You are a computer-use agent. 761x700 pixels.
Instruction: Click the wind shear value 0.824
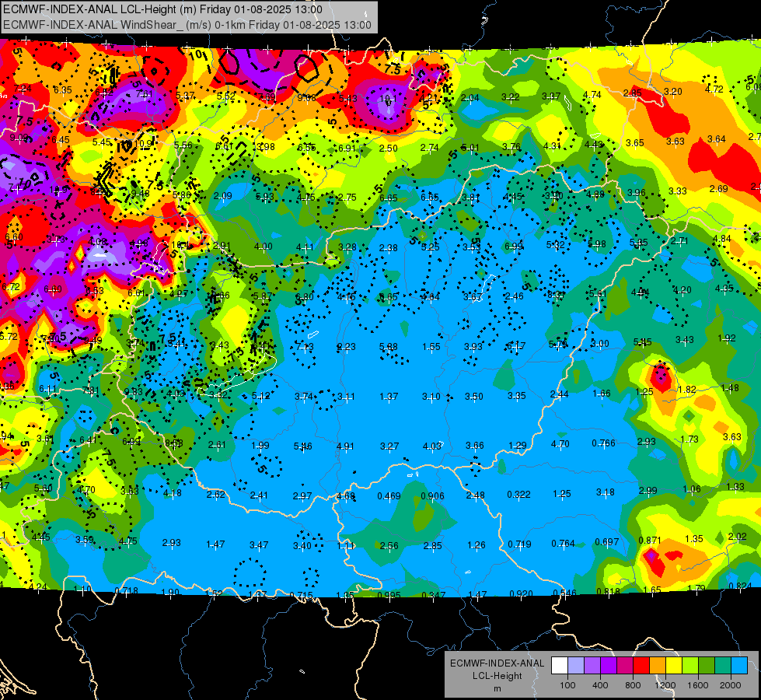pyautogui.click(x=740, y=586)
